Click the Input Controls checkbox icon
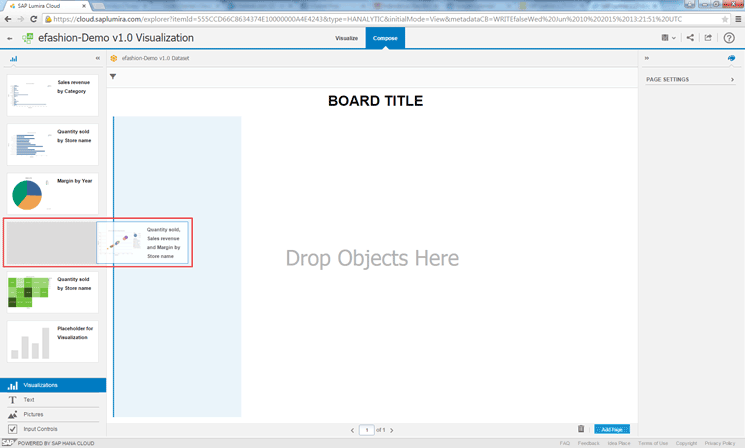The width and height of the screenshot is (745, 448). (x=13, y=429)
